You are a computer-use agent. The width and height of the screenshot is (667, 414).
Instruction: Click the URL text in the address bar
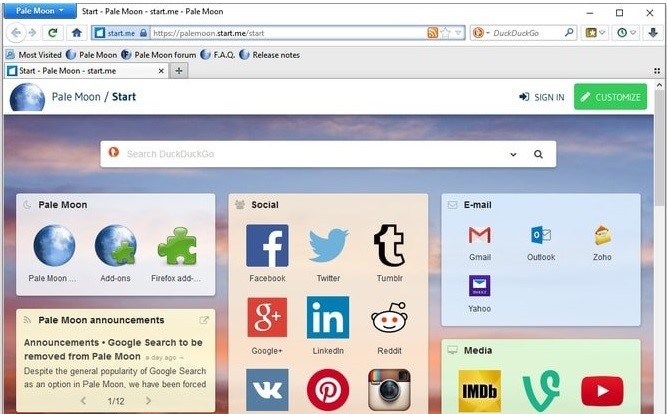tap(208, 33)
